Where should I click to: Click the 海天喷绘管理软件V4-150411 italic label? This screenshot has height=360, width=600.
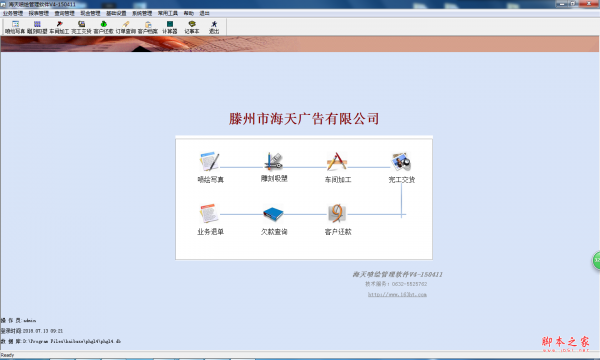coord(398,274)
